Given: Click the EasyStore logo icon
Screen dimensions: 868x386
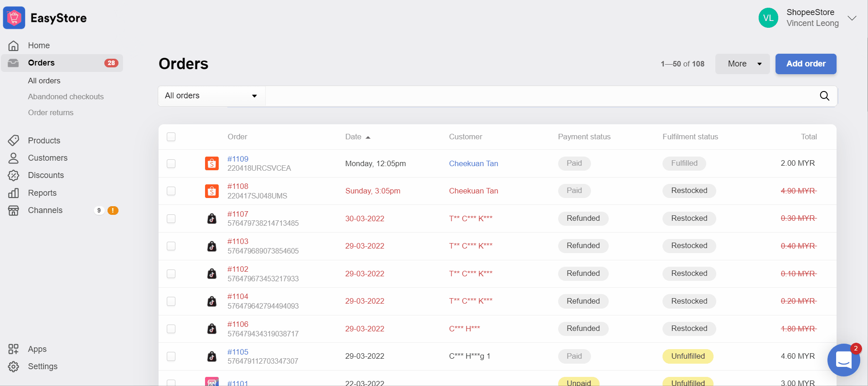Looking at the screenshot, I should [14, 18].
